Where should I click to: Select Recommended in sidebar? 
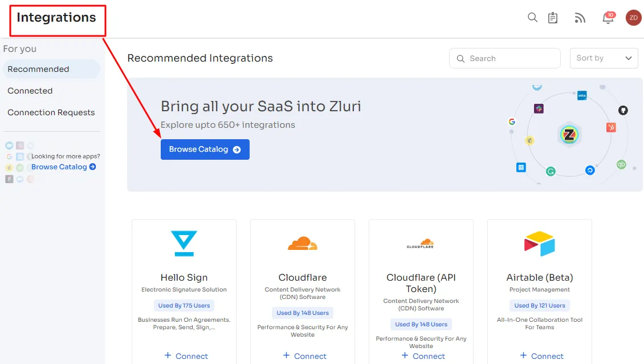[x=51, y=69]
